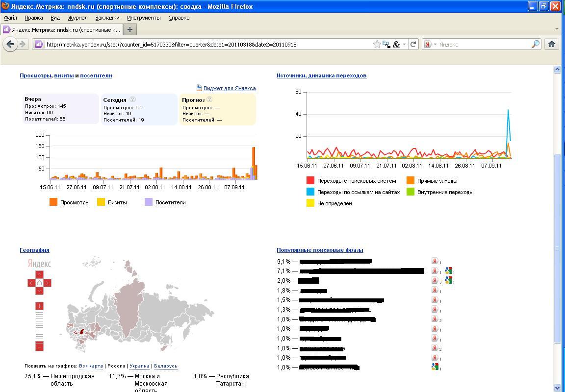Go to the Firefox home page
565x392 pixels.
coord(551,44)
